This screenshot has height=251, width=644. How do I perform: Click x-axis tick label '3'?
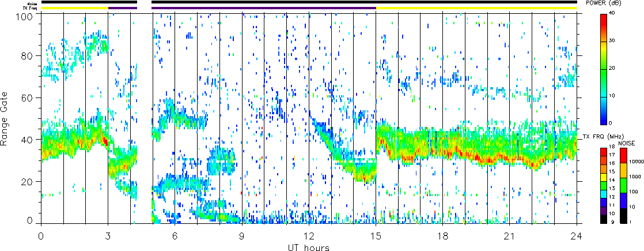pyautogui.click(x=108, y=235)
